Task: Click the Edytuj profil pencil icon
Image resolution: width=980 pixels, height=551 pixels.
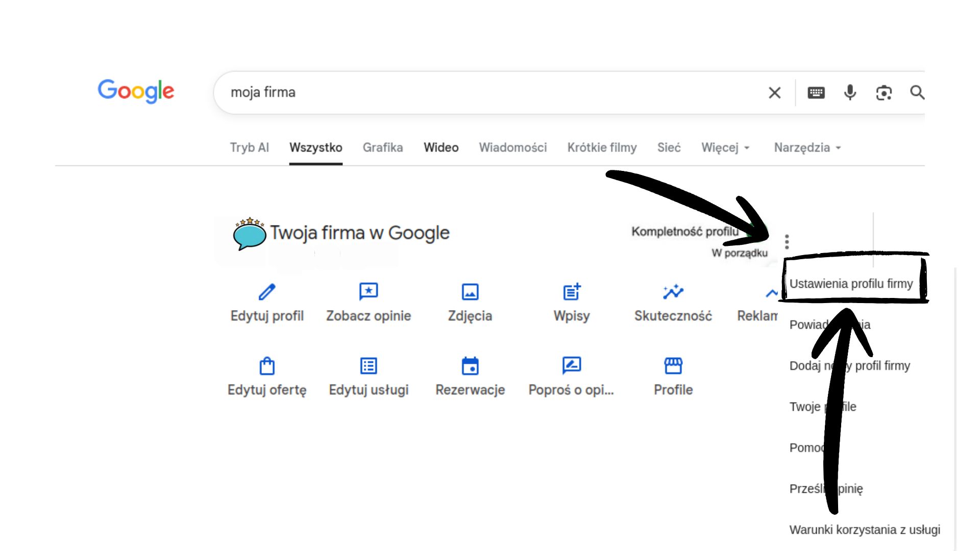Action: (267, 292)
